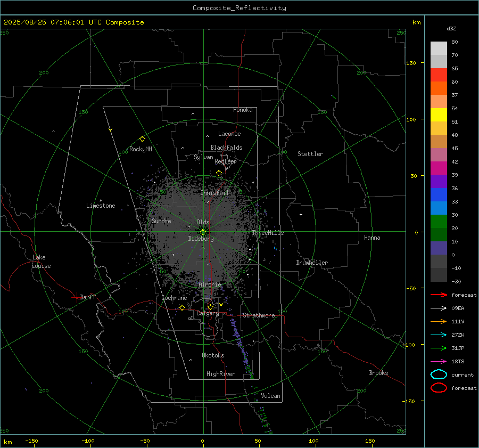This screenshot has width=479, height=448.
Task: Click the Ponoka town label
Action: click(x=243, y=110)
